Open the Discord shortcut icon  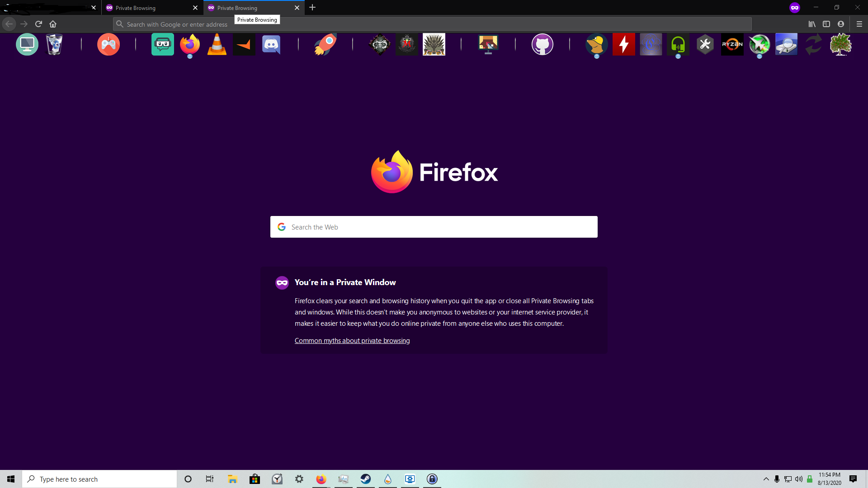pyautogui.click(x=271, y=44)
